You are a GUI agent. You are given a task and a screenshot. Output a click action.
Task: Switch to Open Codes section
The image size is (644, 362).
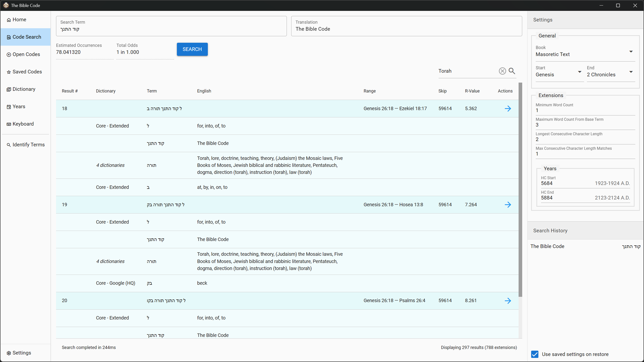click(x=25, y=54)
